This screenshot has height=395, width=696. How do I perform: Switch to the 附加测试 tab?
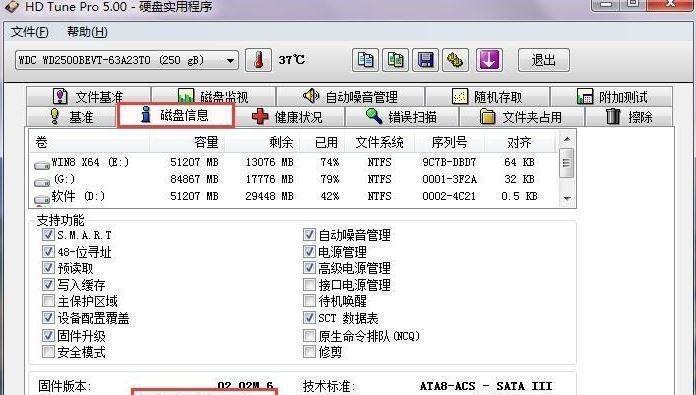pos(612,96)
